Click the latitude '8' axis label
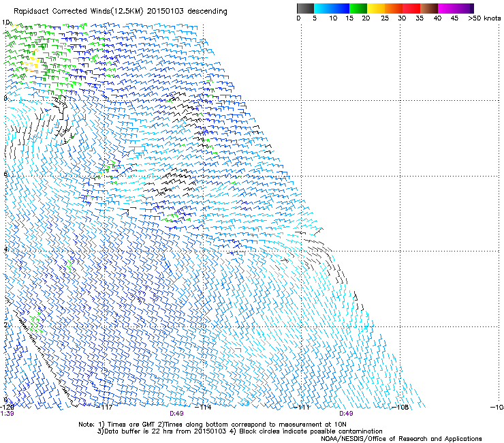The image size is (504, 443). tap(5, 98)
